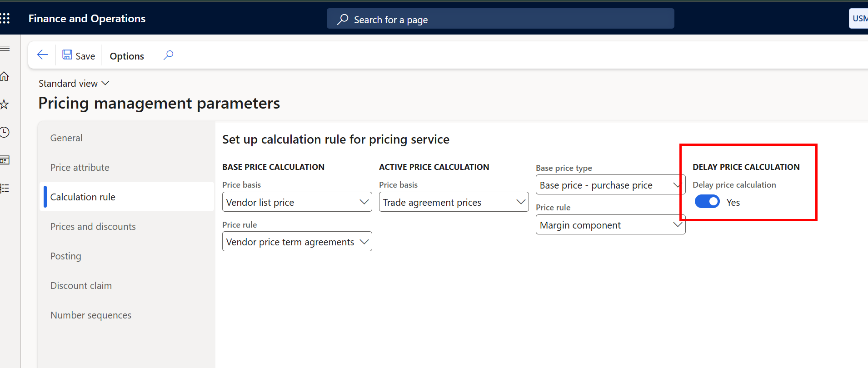868x368 pixels.
Task: Go to Home via sidebar icon
Action: click(x=5, y=76)
